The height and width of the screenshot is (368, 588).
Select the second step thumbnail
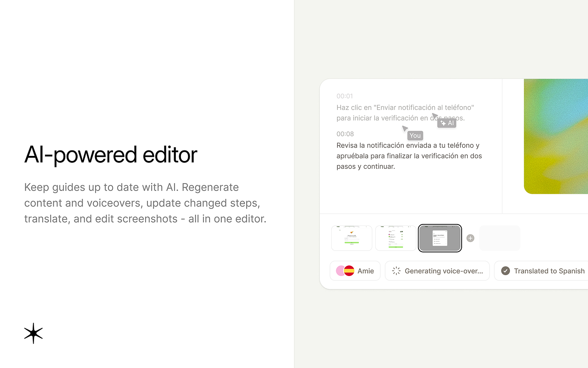pos(396,238)
